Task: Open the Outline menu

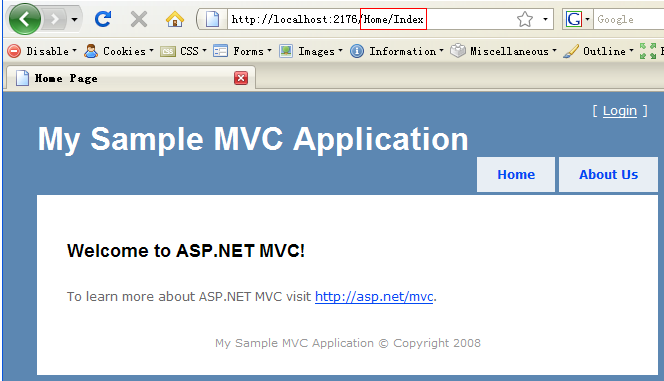Action: coord(608,51)
